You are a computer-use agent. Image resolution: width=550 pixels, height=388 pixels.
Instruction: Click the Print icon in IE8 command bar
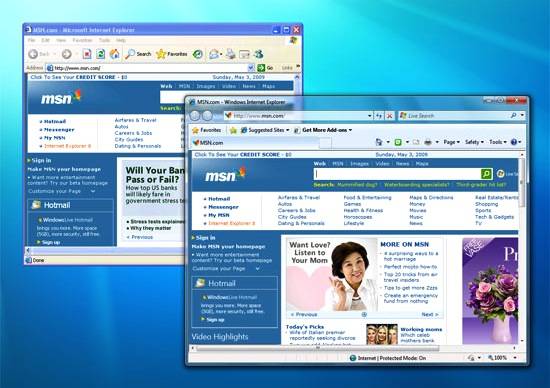point(428,142)
